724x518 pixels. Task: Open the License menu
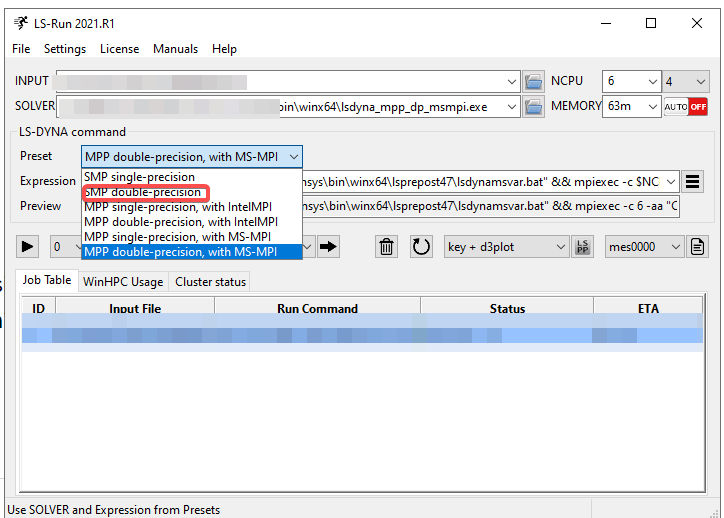pyautogui.click(x=120, y=49)
